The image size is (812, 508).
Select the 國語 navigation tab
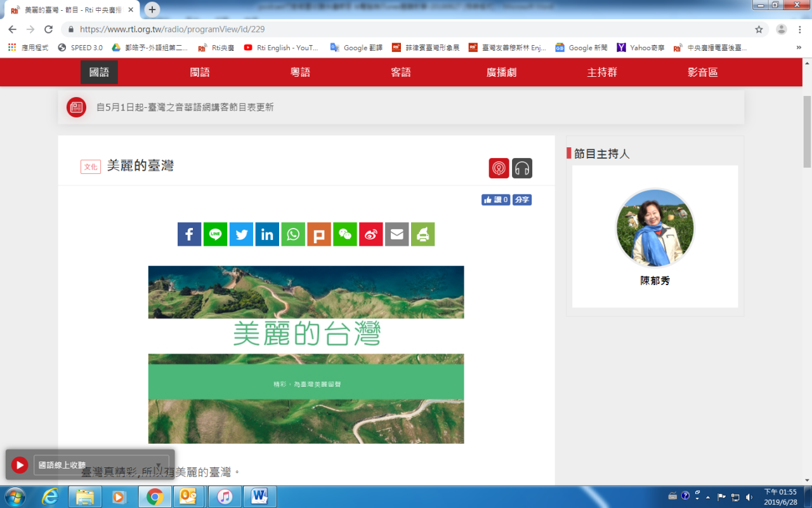(99, 72)
